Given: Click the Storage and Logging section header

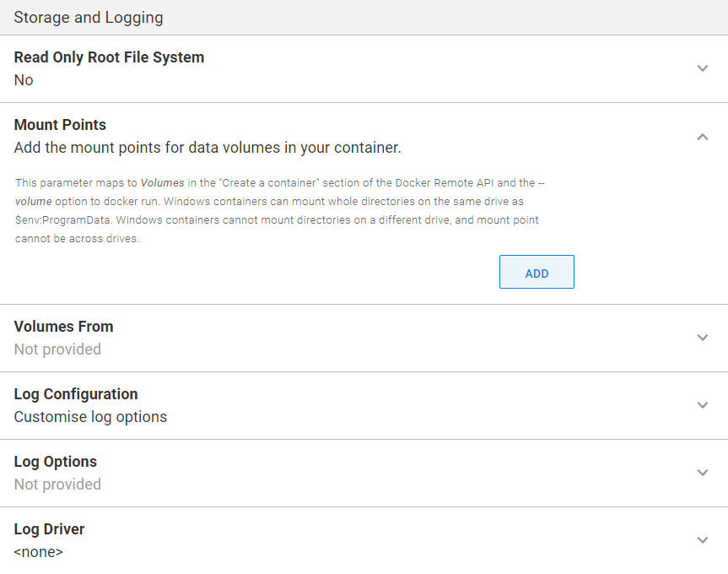Looking at the screenshot, I should click(88, 17).
